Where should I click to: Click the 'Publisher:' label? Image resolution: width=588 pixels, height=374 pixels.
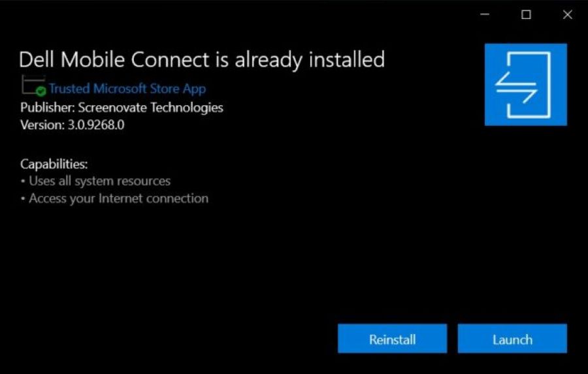pyautogui.click(x=47, y=107)
